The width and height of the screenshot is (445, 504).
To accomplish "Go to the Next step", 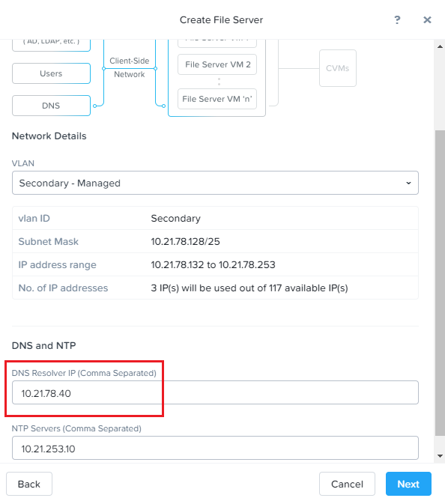I will pyautogui.click(x=408, y=484).
